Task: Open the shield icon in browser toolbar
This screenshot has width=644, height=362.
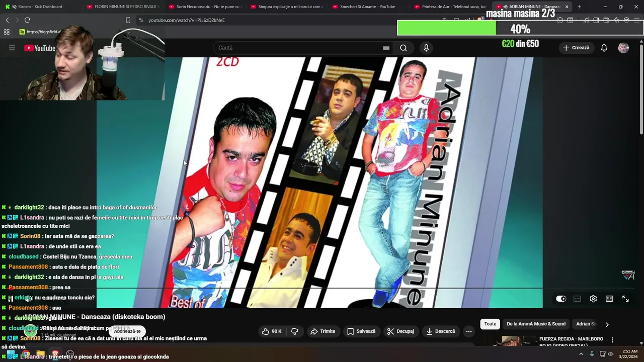Action: pyautogui.click(x=626, y=20)
